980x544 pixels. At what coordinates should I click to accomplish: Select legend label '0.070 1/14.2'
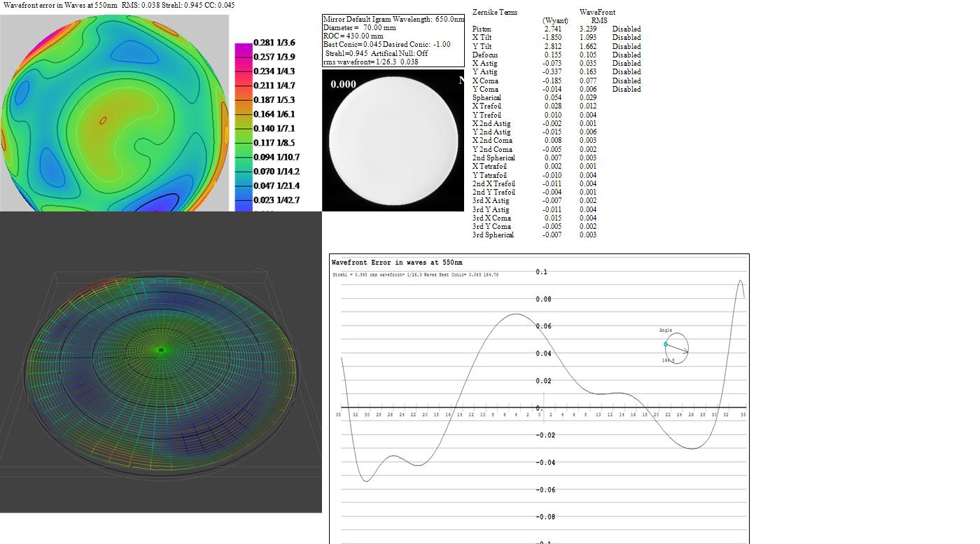pos(276,172)
